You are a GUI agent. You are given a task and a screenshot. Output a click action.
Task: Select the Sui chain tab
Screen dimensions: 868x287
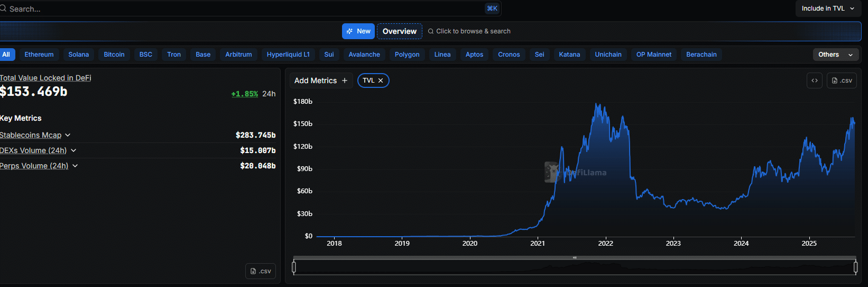[x=329, y=55]
